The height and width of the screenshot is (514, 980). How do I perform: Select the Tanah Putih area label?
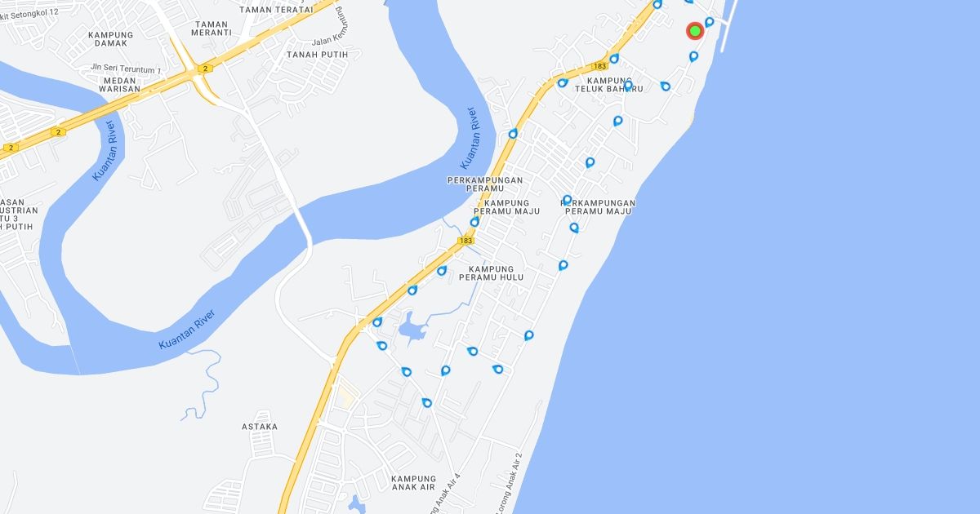(317, 55)
